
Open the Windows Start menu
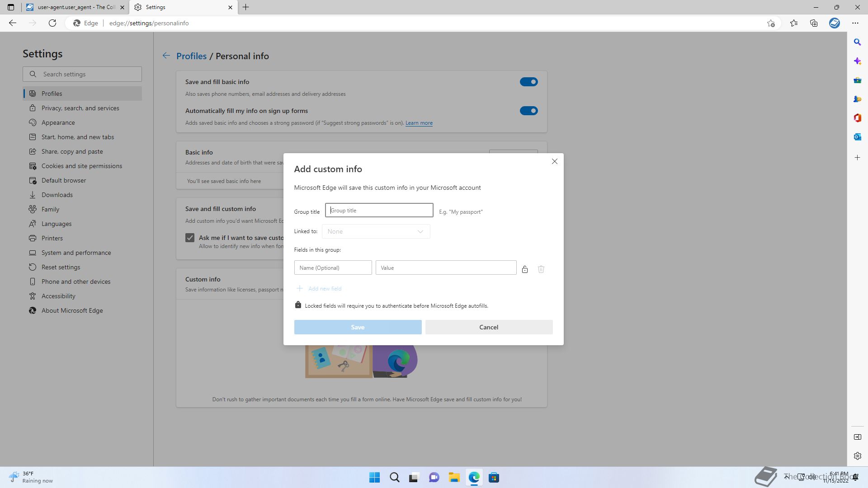click(x=374, y=478)
